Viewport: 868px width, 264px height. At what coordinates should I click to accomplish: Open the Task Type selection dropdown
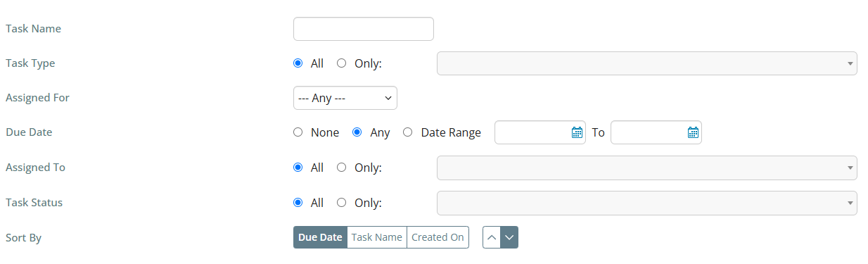point(647,63)
